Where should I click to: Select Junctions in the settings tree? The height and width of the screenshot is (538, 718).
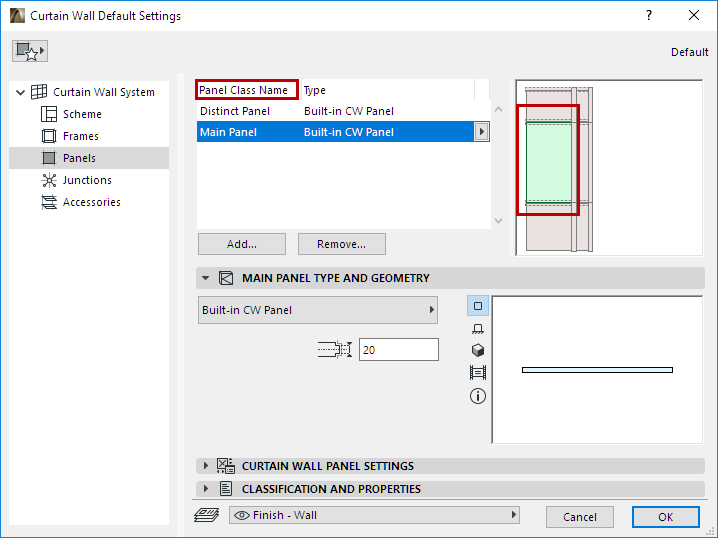[87, 180]
